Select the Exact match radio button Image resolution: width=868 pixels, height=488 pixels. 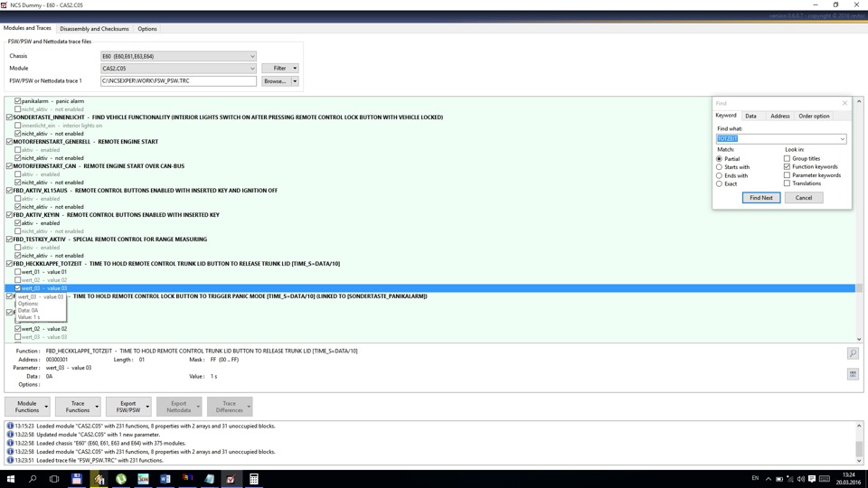pos(719,183)
